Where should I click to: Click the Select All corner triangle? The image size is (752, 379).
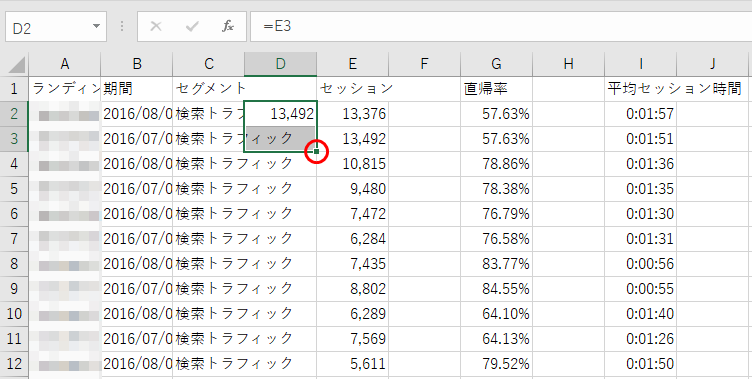pyautogui.click(x=17, y=64)
